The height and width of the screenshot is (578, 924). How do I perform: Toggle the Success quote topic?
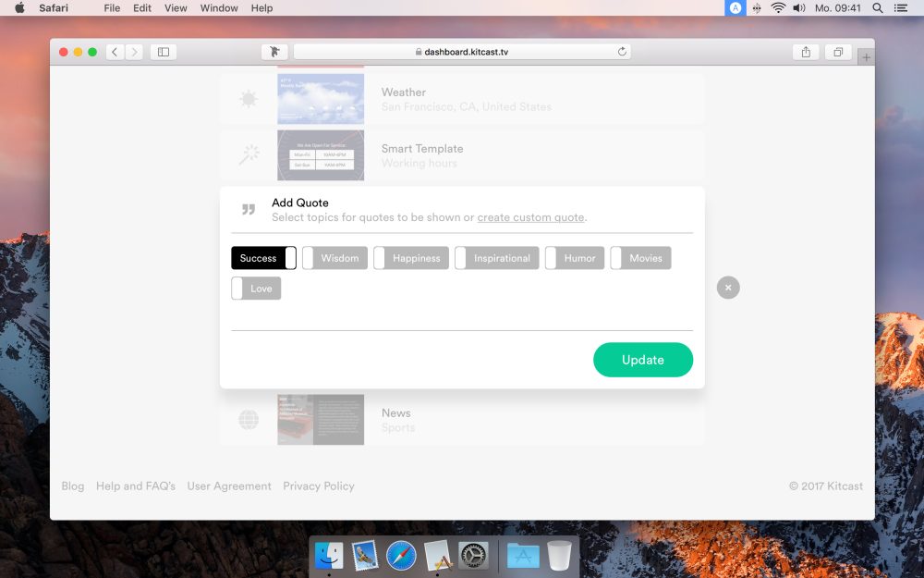click(263, 258)
